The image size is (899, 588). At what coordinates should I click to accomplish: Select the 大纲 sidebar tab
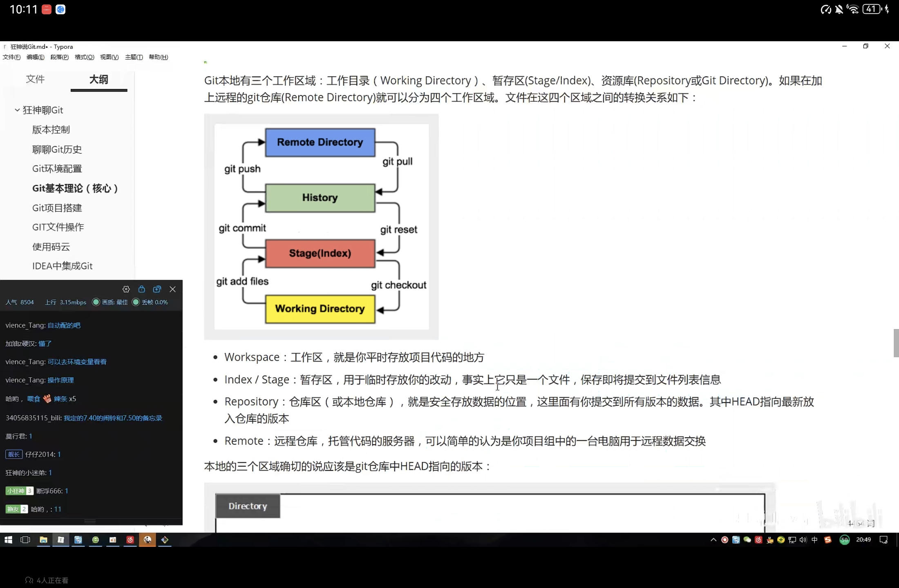coord(98,79)
